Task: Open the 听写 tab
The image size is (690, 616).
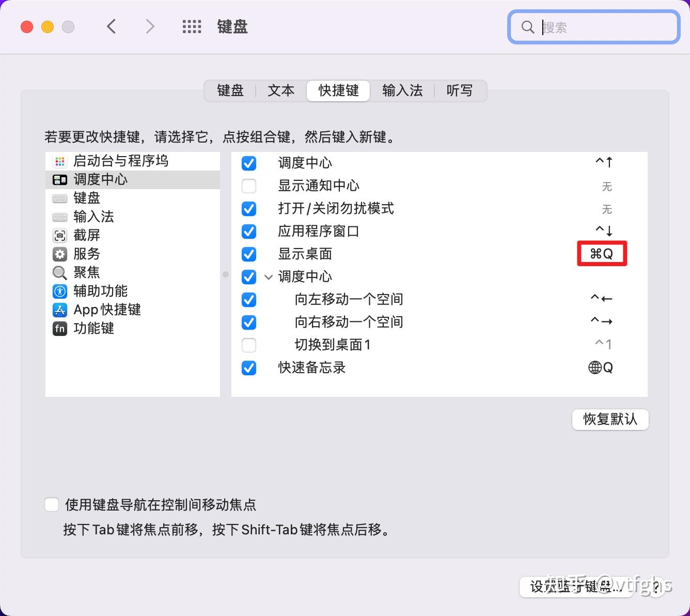Action: [x=460, y=91]
